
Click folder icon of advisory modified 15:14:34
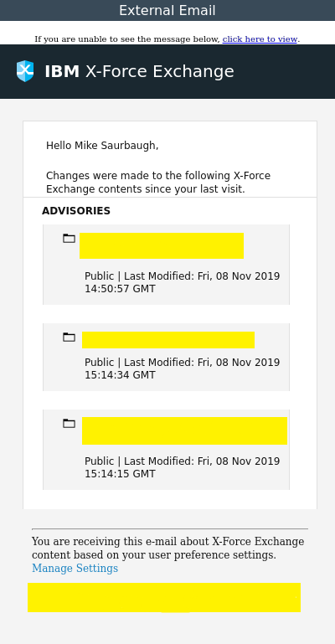tap(69, 337)
